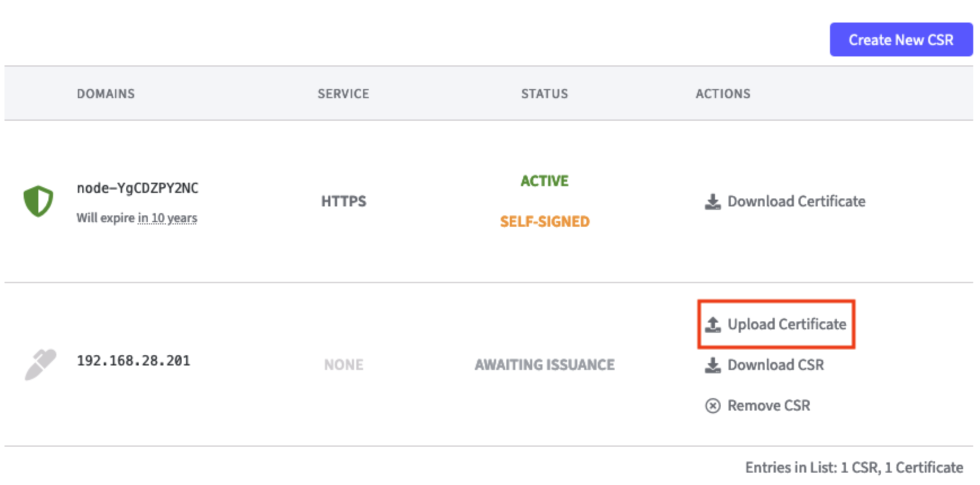
Task: Click Download Certificate text link
Action: click(x=796, y=201)
